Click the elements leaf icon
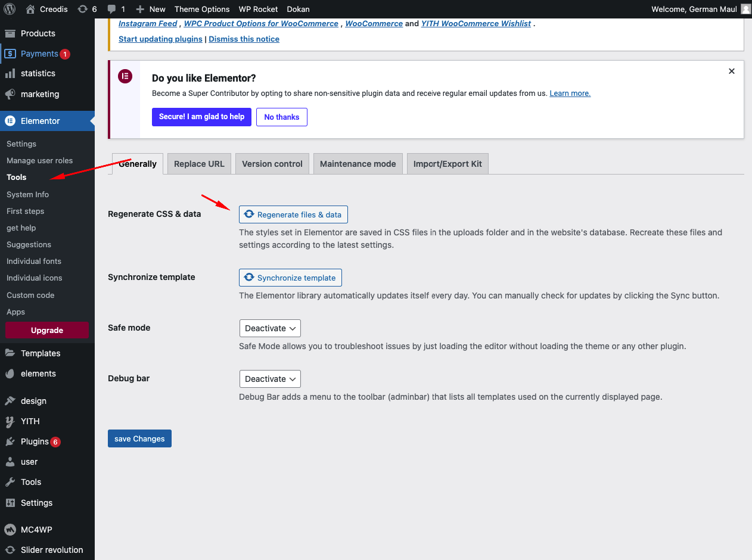752x560 pixels. [10, 374]
